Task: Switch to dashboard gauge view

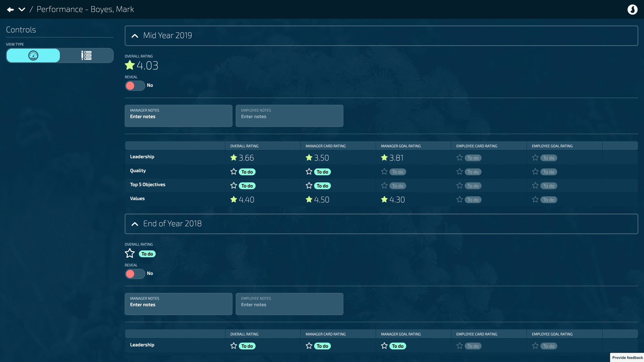Action: pos(33,55)
